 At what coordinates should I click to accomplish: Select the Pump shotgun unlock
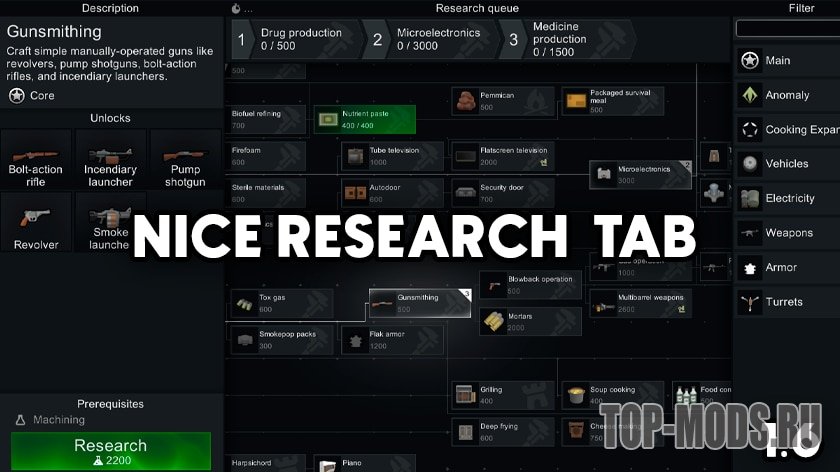pyautogui.click(x=185, y=160)
